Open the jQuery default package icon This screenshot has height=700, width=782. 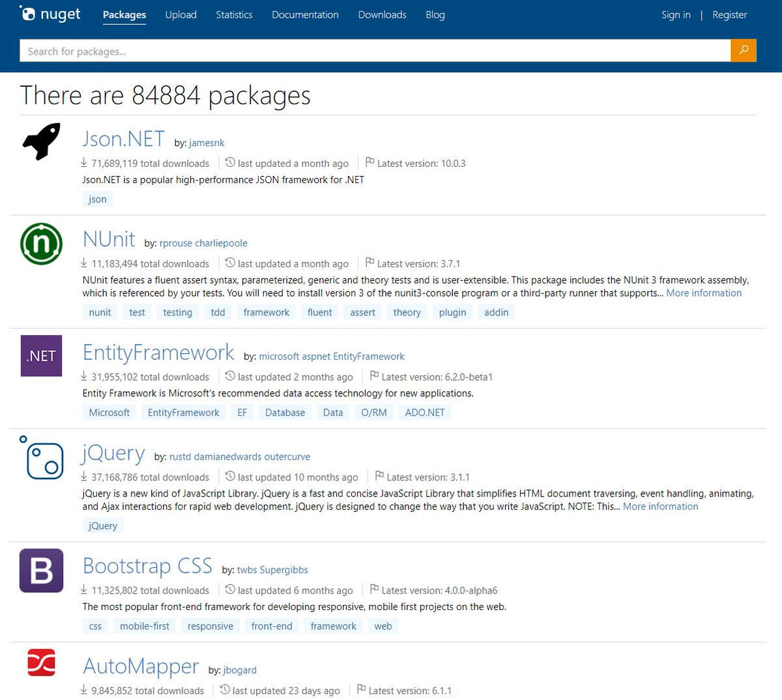41,458
